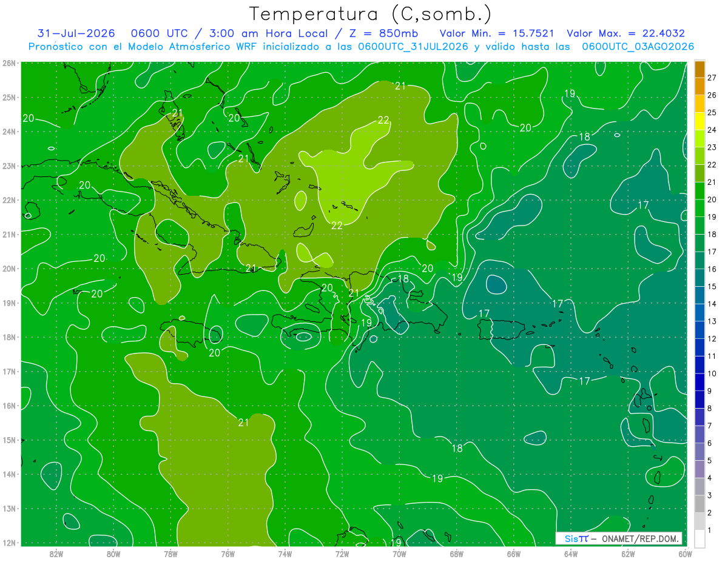The width and height of the screenshot is (728, 562).
Task: Click the white swatch at the colorbar bottom
Action: coord(699,538)
